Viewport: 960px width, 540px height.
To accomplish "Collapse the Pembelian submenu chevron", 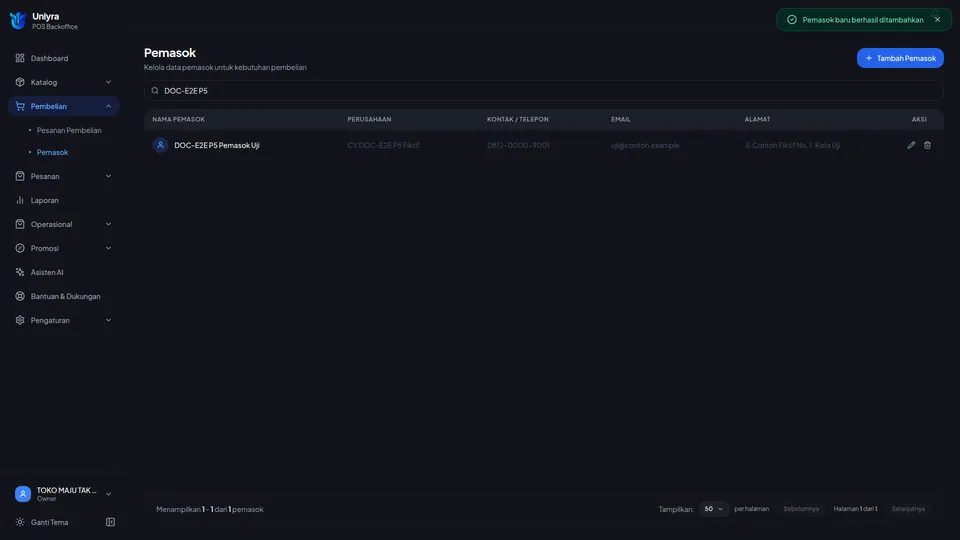I will tap(108, 106).
